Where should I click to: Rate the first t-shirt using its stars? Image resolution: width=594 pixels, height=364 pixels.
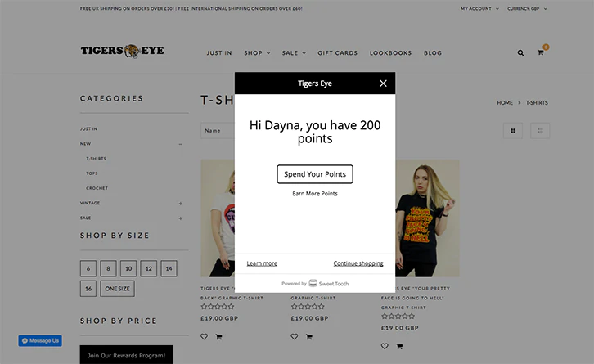218,307
